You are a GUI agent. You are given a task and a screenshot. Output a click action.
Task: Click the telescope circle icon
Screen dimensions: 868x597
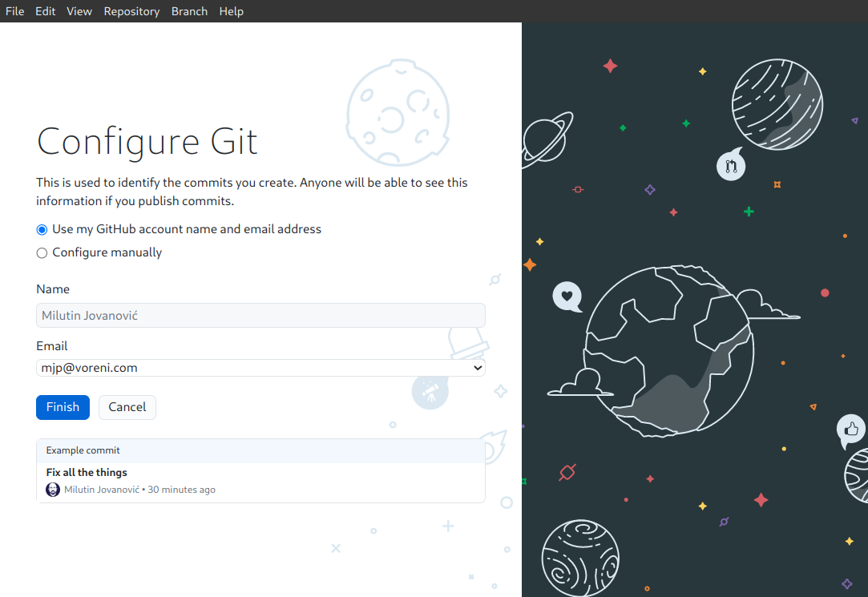[430, 391]
